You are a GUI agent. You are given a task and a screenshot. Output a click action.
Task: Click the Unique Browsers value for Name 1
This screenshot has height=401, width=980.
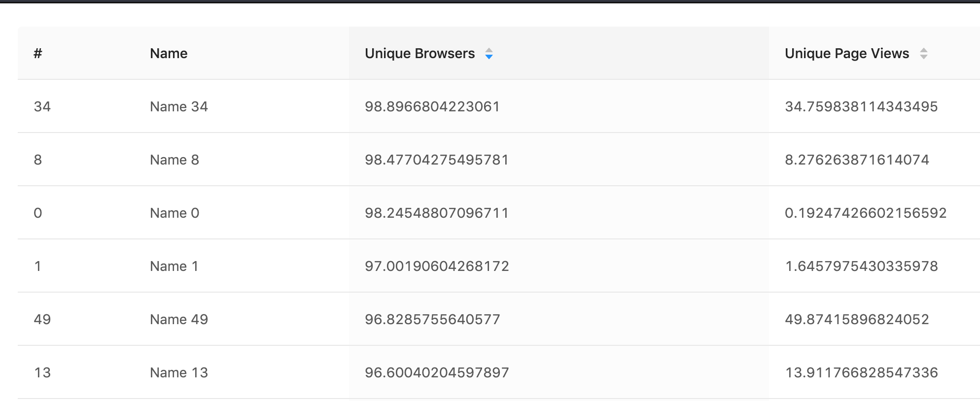[437, 266]
